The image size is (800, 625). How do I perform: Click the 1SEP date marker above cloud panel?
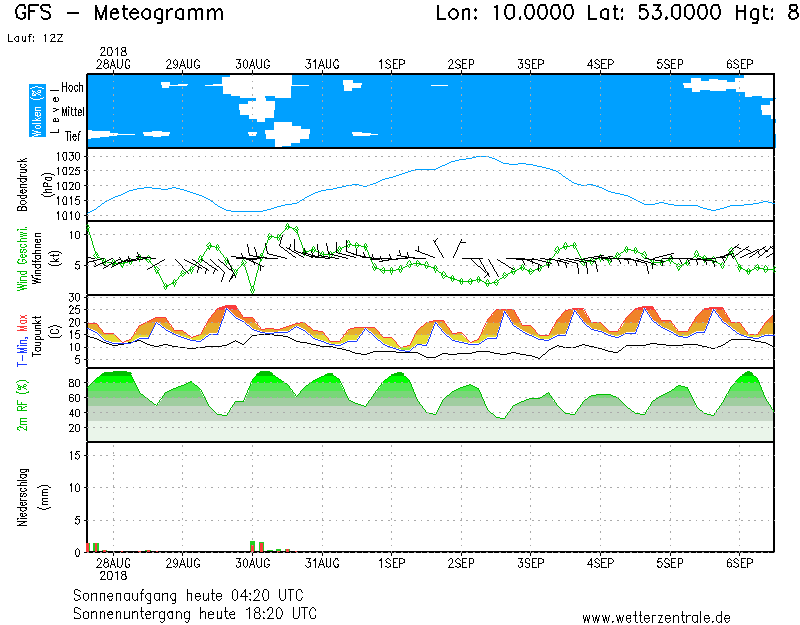(x=391, y=64)
